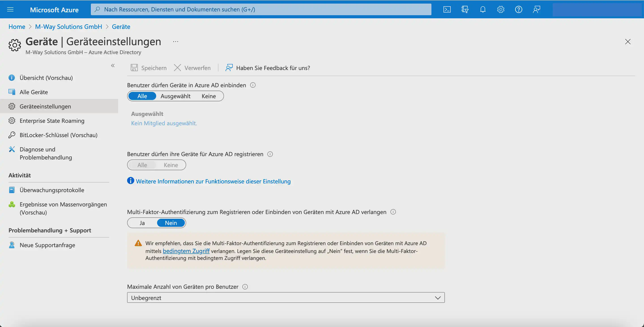Screen dimensions: 644x327
Task: Collapse the left sidebar navigation
Action: pos(113,66)
